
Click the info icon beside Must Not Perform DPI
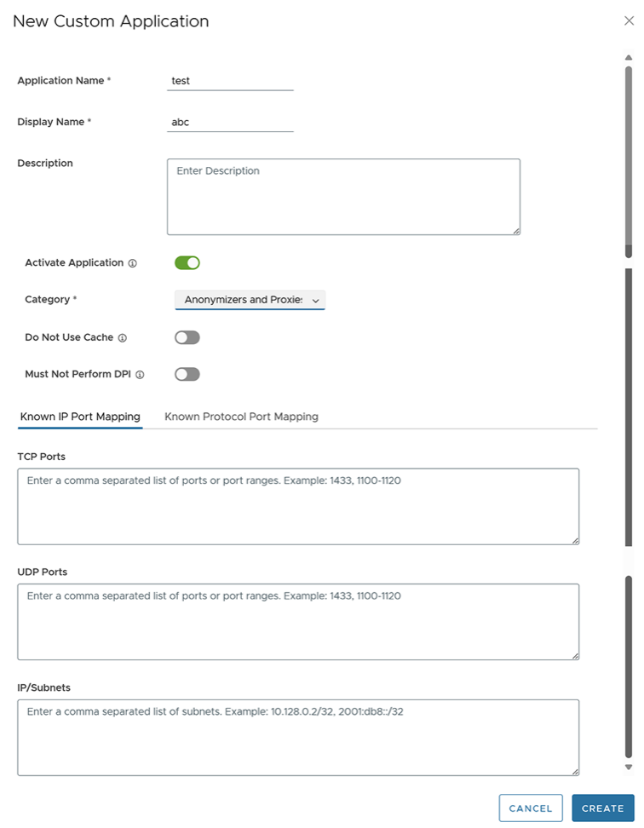coord(140,374)
